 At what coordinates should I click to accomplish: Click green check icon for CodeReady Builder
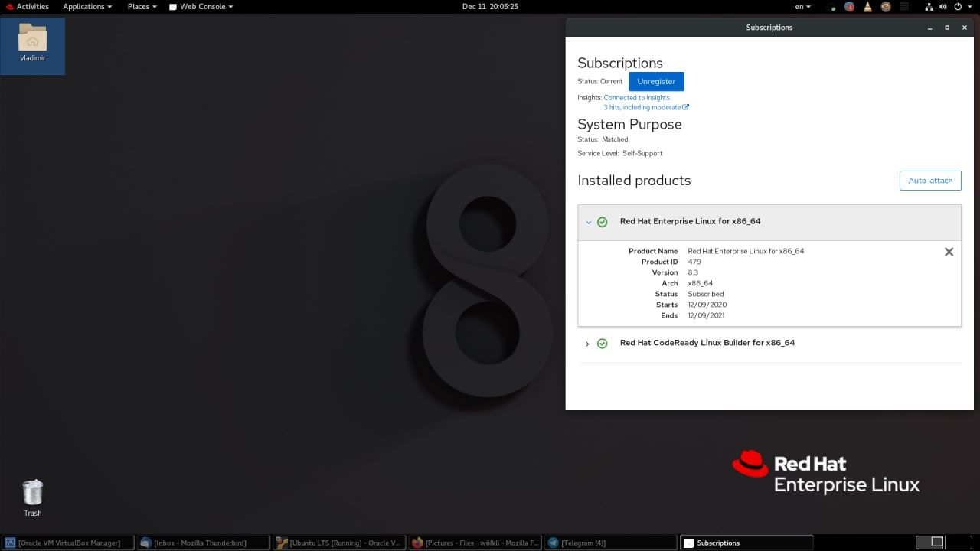tap(602, 344)
